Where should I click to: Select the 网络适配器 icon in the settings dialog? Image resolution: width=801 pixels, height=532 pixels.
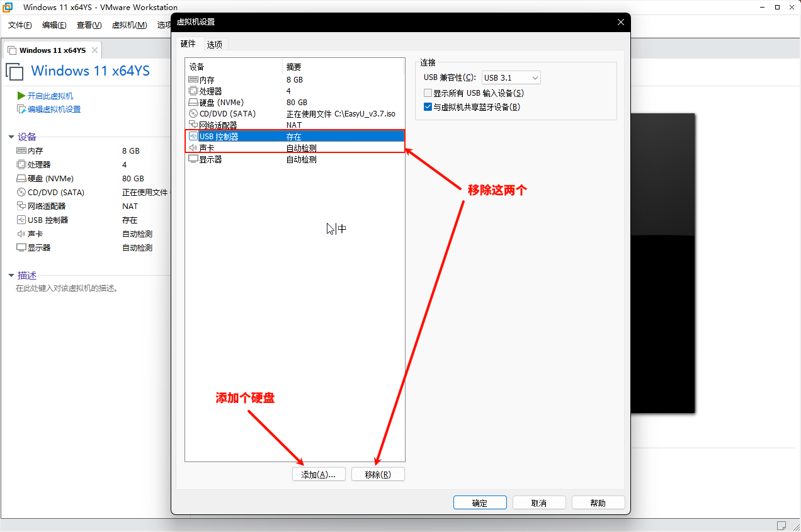tap(193, 125)
